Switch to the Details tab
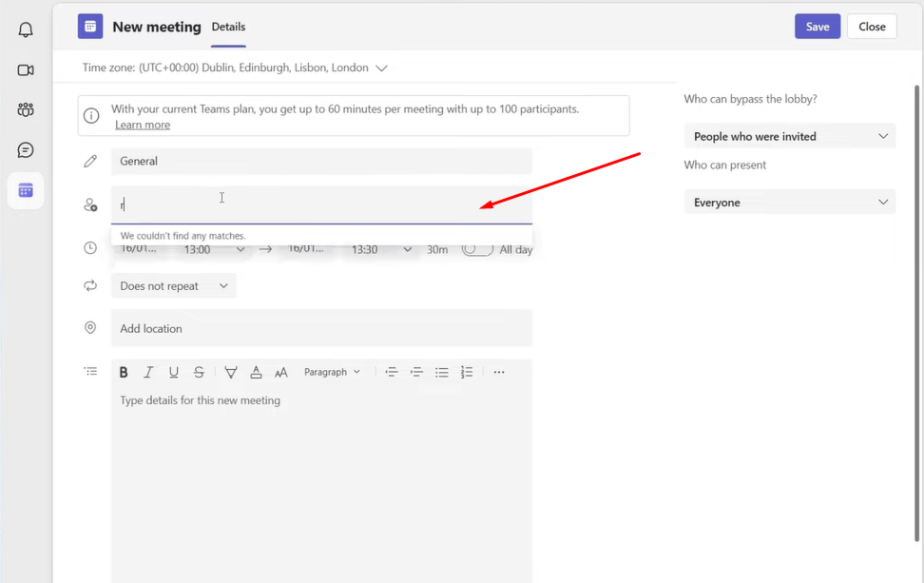924x583 pixels. tap(228, 27)
